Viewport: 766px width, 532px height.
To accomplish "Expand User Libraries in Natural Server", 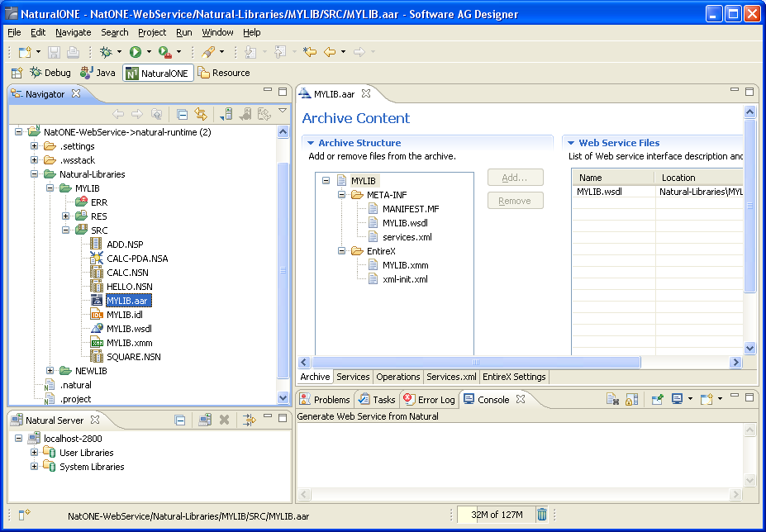I will pyautogui.click(x=34, y=453).
